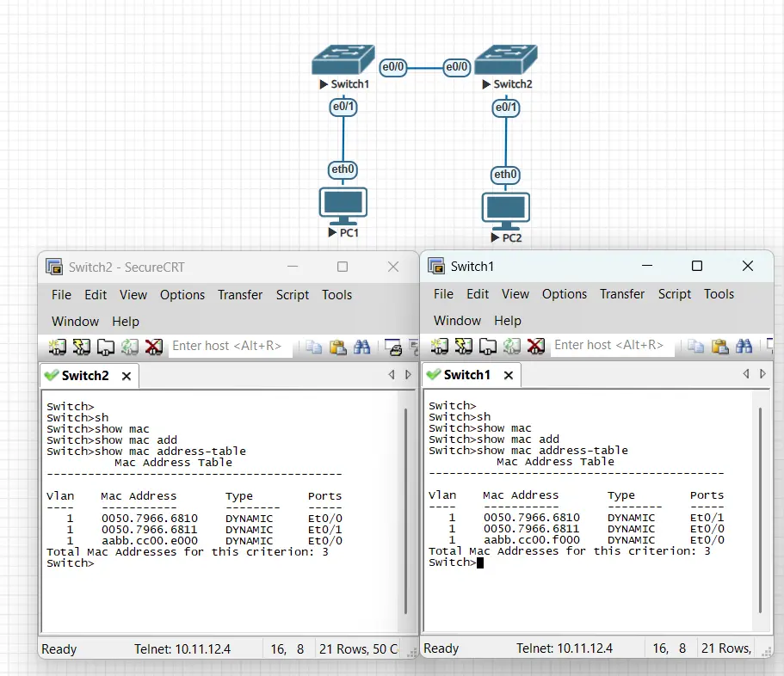Open File menu in Switch1 window
This screenshot has height=676, width=784.
[443, 294]
